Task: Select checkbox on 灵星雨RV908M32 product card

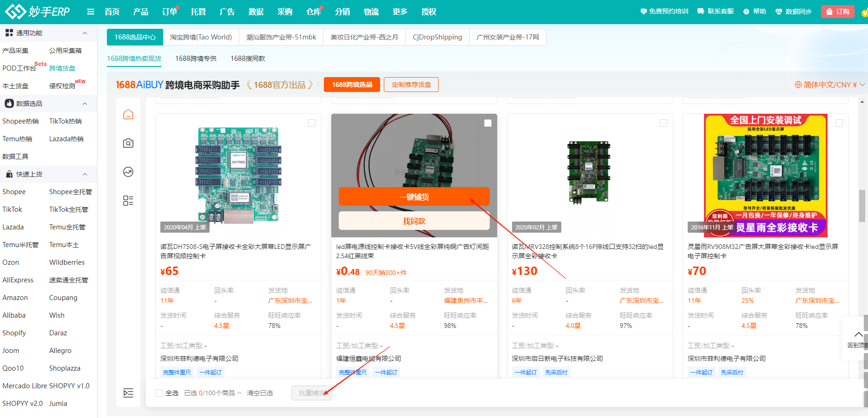Action: tap(839, 123)
